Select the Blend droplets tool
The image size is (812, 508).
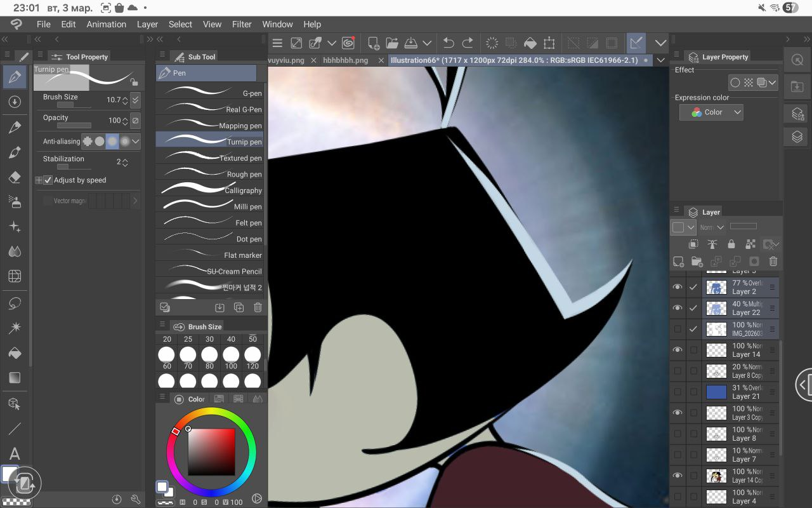15,251
